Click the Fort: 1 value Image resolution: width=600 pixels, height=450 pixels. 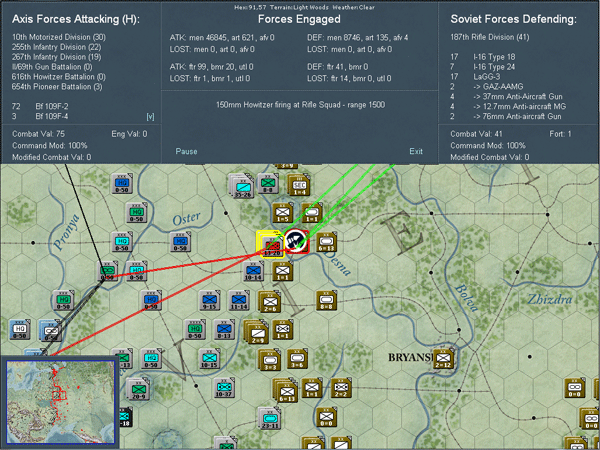coord(560,134)
